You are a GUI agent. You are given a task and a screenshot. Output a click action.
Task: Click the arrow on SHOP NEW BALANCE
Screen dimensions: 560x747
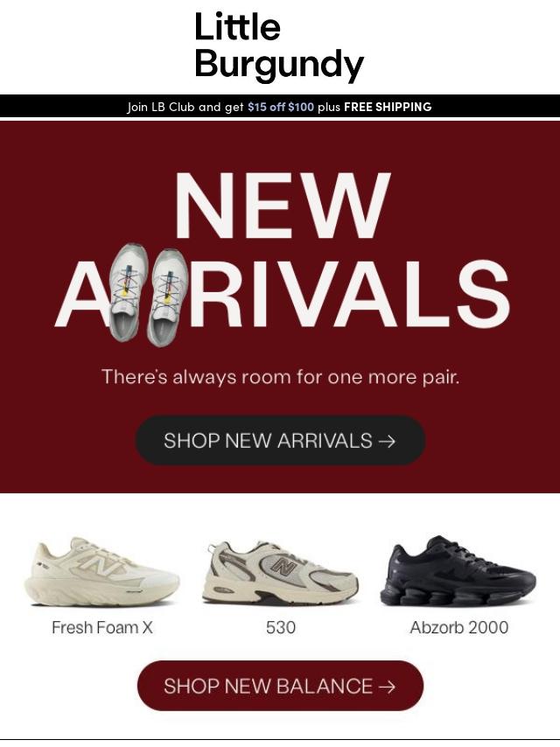tap(387, 687)
